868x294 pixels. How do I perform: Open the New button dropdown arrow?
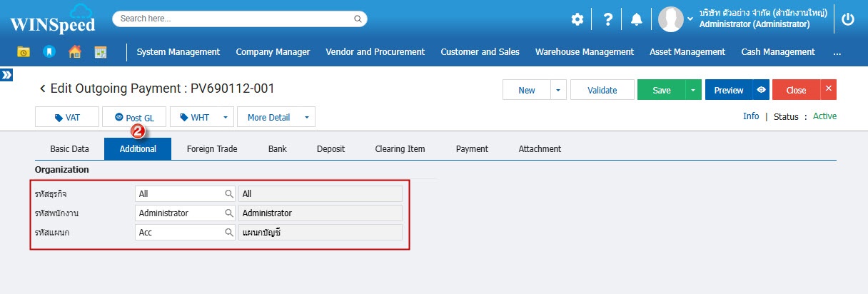pos(558,90)
